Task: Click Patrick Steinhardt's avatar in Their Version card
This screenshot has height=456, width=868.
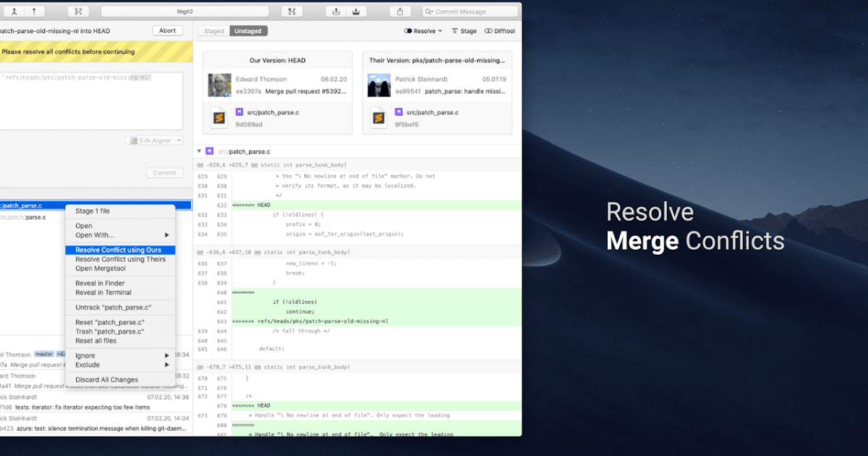Action: pyautogui.click(x=378, y=85)
